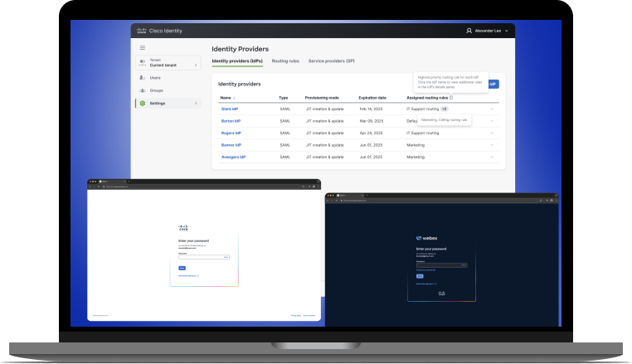The width and height of the screenshot is (632, 364).
Task: Click Mar 09, 2025 expiration date cell
Action: 372,121
